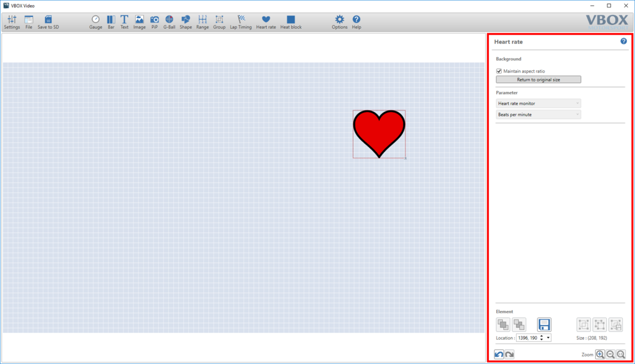This screenshot has width=635, height=364.
Task: Add a G-Ball element
Action: point(169,22)
